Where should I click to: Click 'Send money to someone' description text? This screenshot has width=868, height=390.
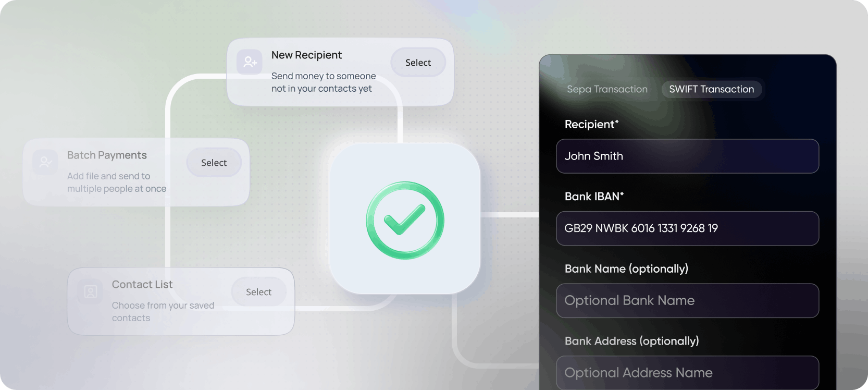(x=324, y=82)
